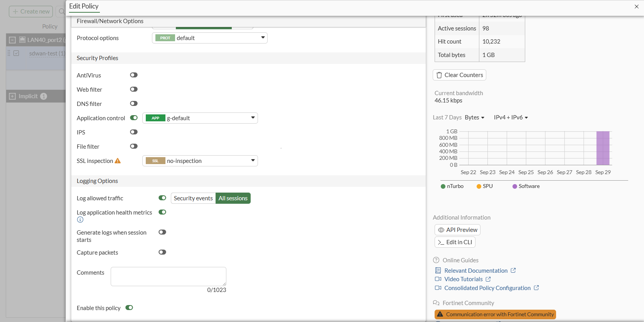Open the Protocol options dropdown
The image size is (644, 322).
210,38
